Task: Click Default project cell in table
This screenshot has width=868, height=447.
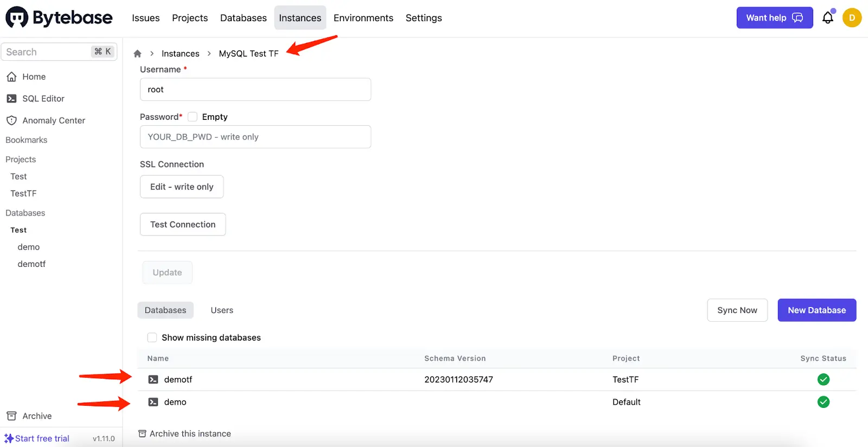Action: 627,402
